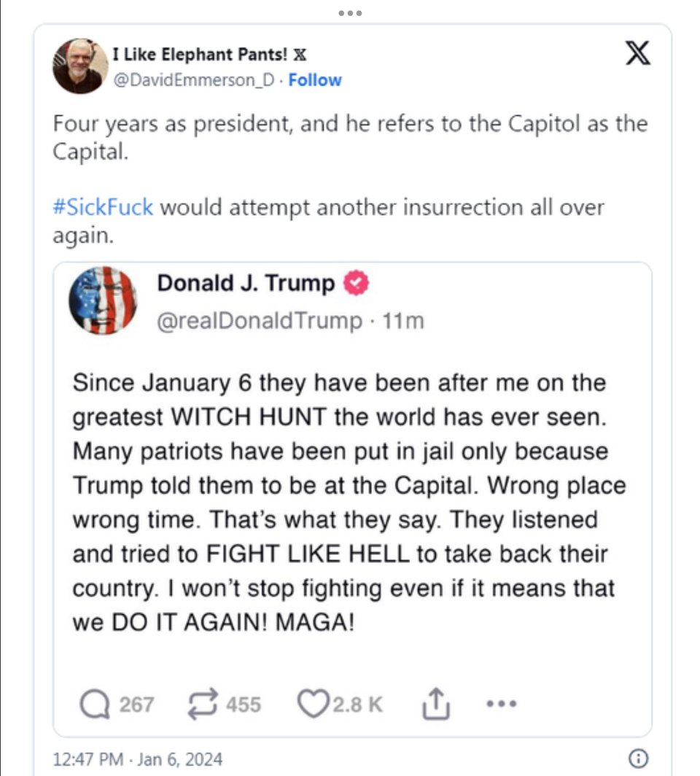Screen dimensions: 700x776
Task: Click the X logo in the corner
Action: coord(638,53)
